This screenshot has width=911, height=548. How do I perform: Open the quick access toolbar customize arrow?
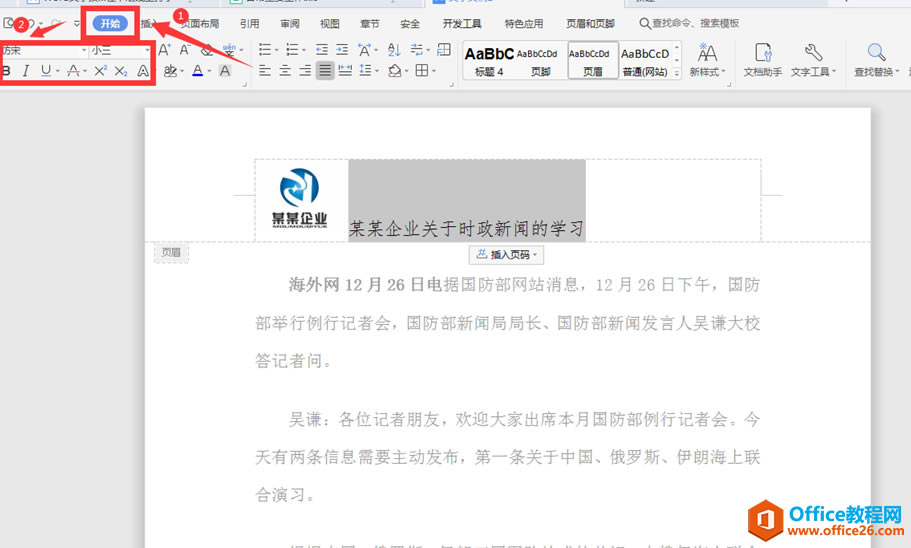[x=77, y=24]
